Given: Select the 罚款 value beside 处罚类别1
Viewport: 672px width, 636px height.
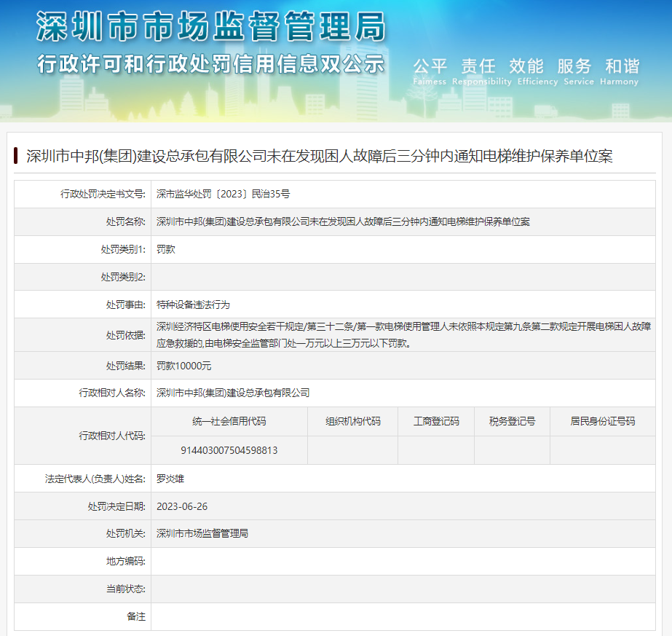Looking at the screenshot, I should pos(166,250).
